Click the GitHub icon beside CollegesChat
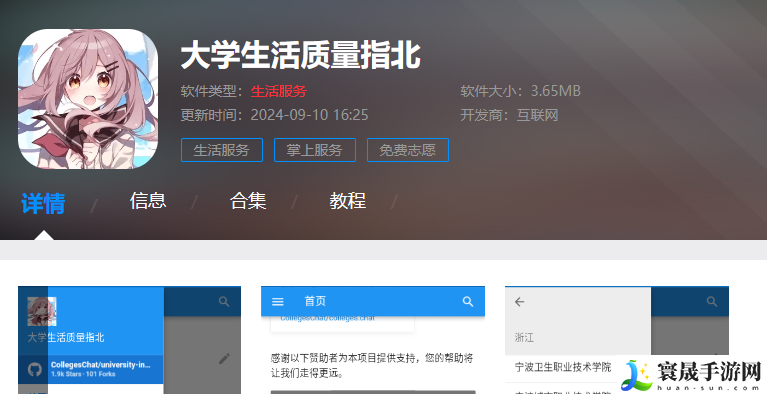The width and height of the screenshot is (767, 394). point(35,369)
